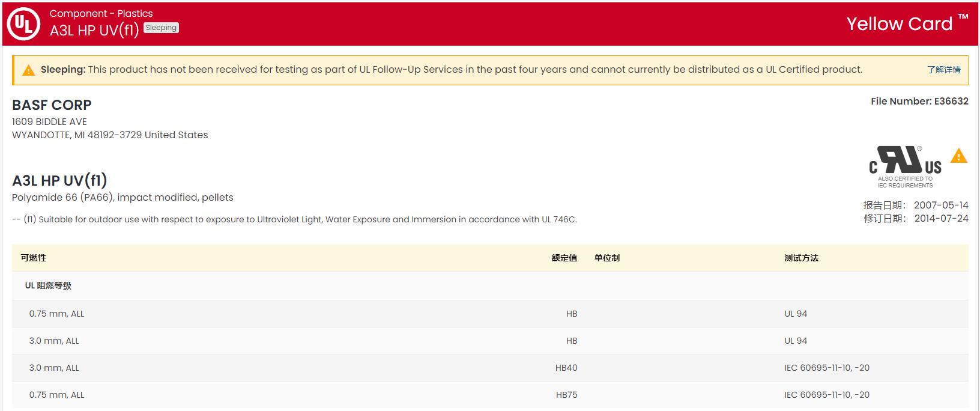Click "3.0 mm, ALL" in the HB40 row
The width and height of the screenshot is (980, 411).
(54, 368)
